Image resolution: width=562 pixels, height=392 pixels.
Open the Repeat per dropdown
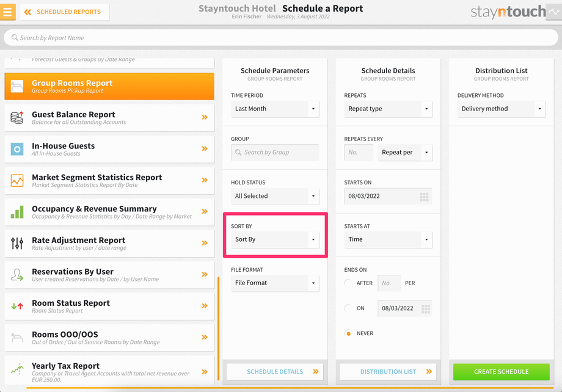click(405, 152)
